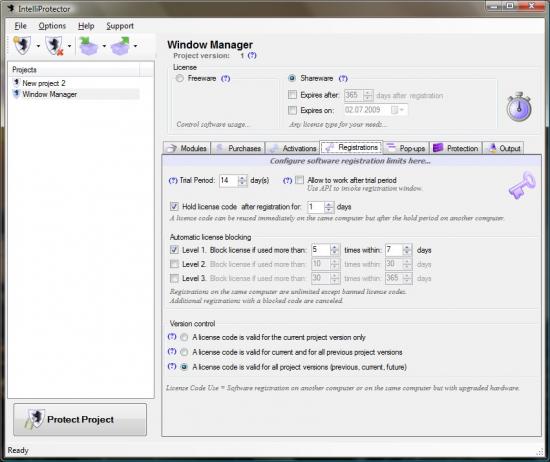Click the export project box icon
The width and height of the screenshot is (550, 462).
pos(120,46)
